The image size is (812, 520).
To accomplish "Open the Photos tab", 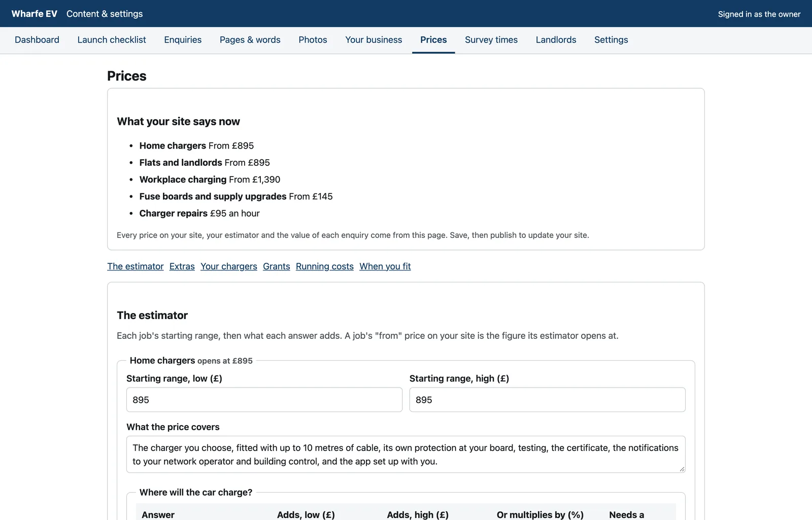I will click(x=313, y=40).
